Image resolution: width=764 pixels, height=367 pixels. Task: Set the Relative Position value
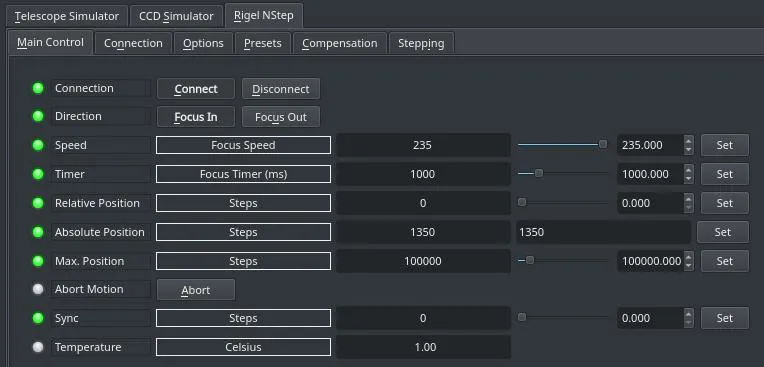pos(725,203)
